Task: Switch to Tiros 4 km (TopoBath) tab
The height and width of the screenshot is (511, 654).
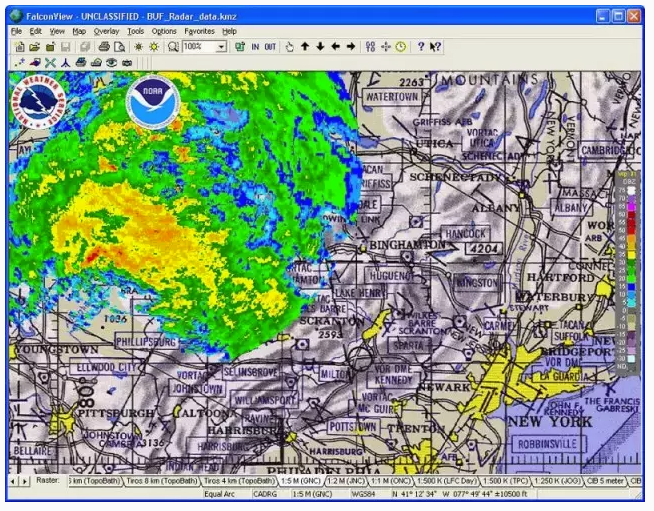Action: pos(239,481)
